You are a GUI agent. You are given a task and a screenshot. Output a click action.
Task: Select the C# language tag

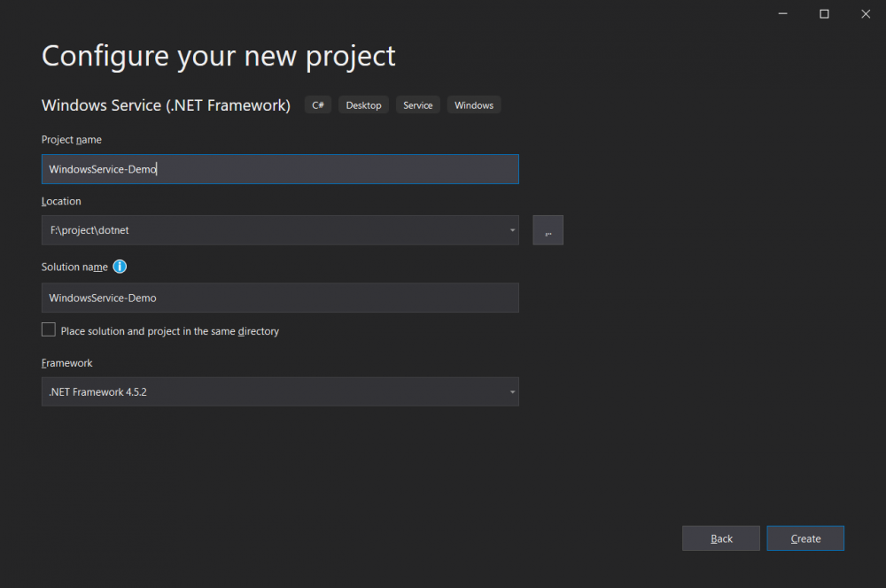click(x=318, y=104)
